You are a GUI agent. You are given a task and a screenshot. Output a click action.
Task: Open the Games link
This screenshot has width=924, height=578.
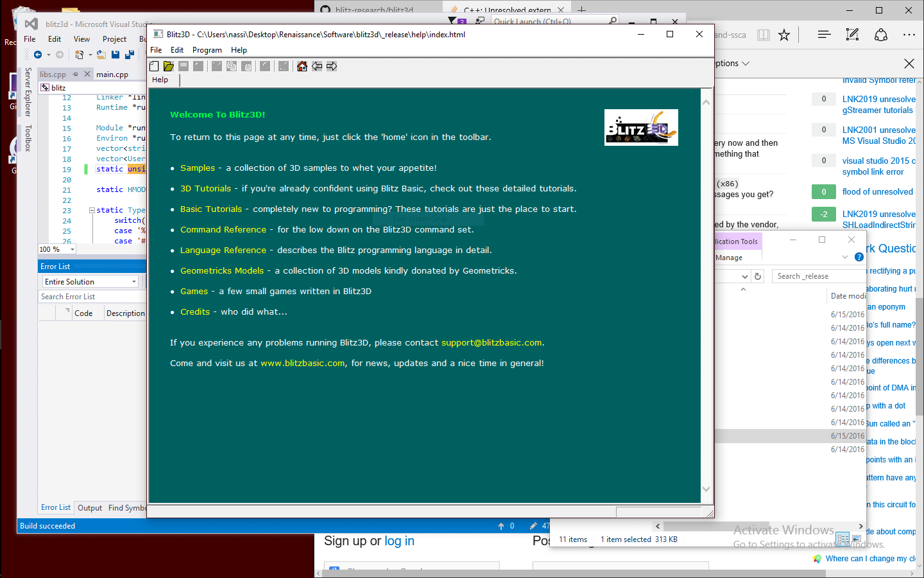(x=194, y=292)
